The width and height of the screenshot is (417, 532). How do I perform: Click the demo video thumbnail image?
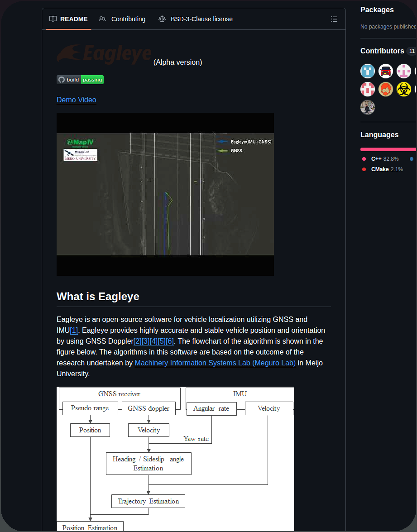[165, 194]
